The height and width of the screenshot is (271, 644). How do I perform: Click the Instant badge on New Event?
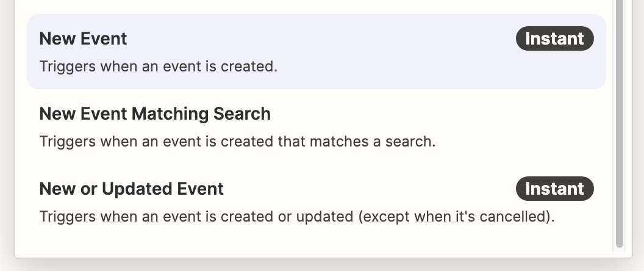tap(554, 38)
